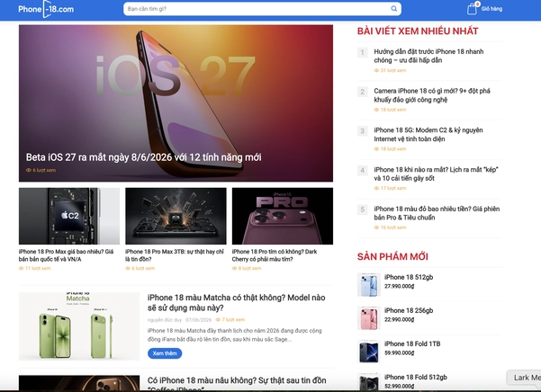
Task: Click rank number 3 badge
Action: (362, 131)
